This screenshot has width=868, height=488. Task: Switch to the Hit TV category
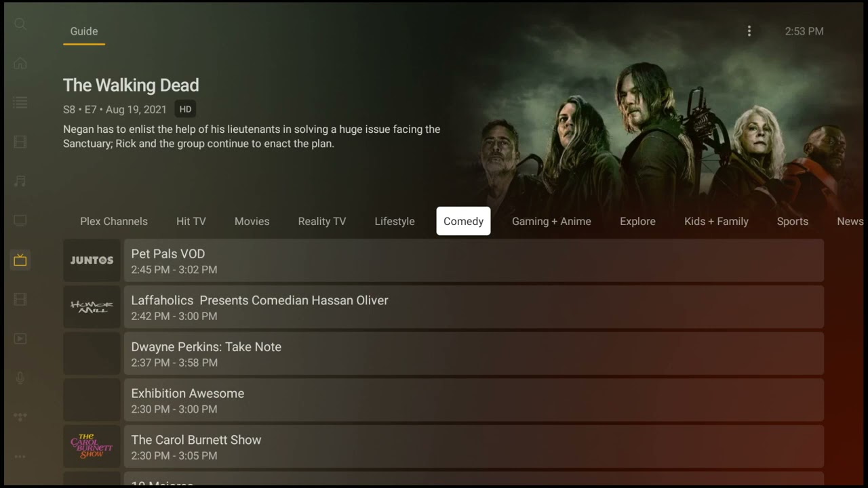[x=191, y=221]
